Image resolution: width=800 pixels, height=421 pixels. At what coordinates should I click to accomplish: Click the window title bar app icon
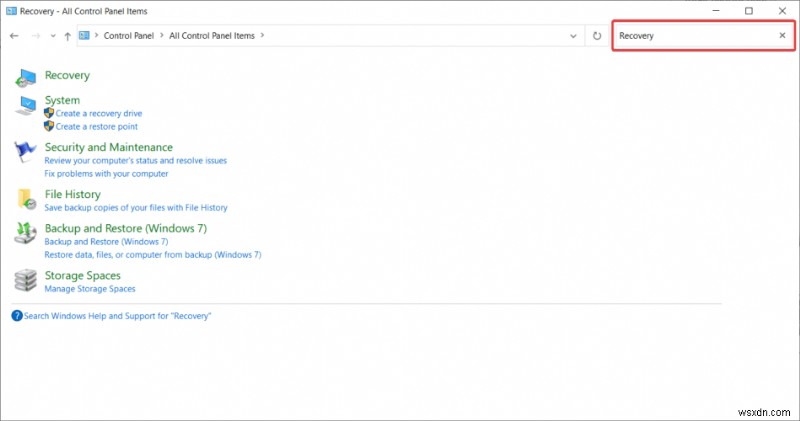11,11
